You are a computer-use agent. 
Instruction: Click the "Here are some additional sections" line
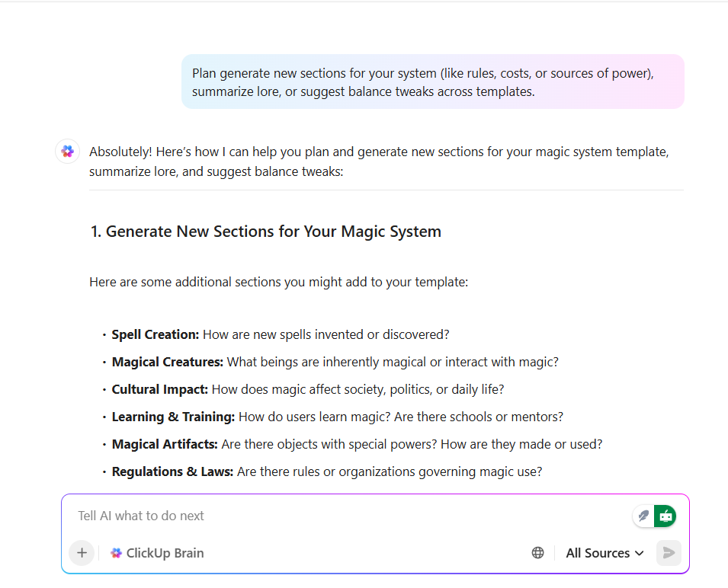pos(278,282)
